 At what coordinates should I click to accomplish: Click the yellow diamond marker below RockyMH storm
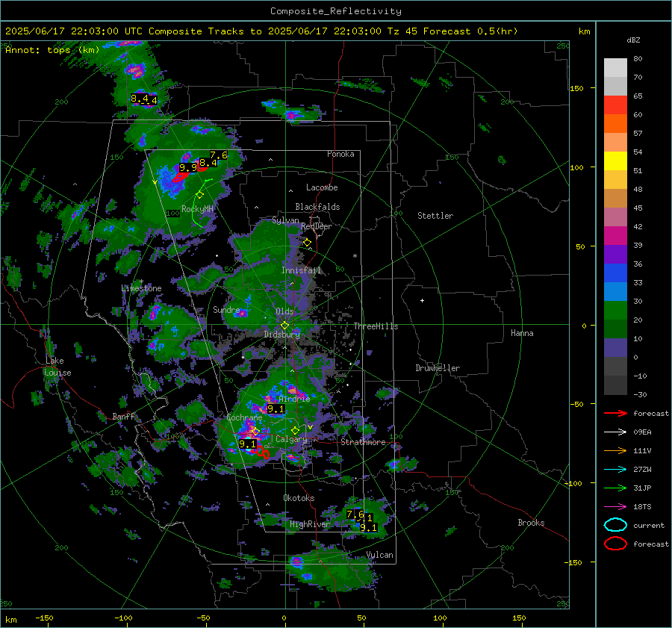[199, 195]
